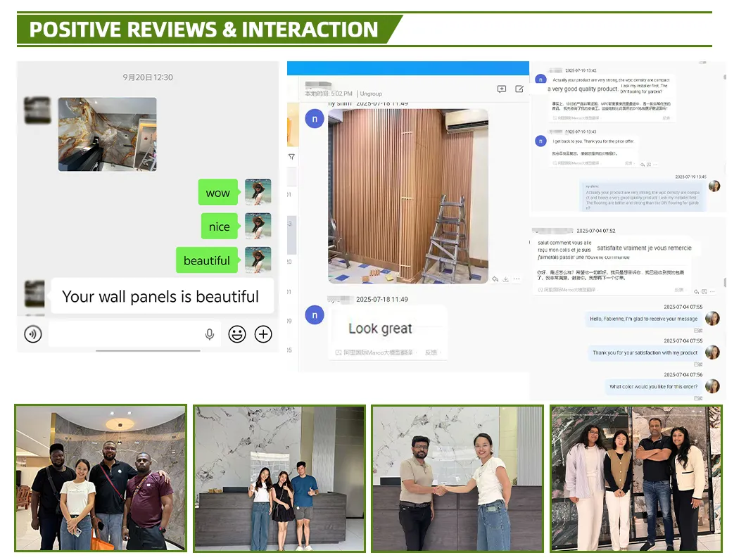The image size is (746, 560).
Task: Open the emoji picker smiley icon
Action: coord(237,335)
